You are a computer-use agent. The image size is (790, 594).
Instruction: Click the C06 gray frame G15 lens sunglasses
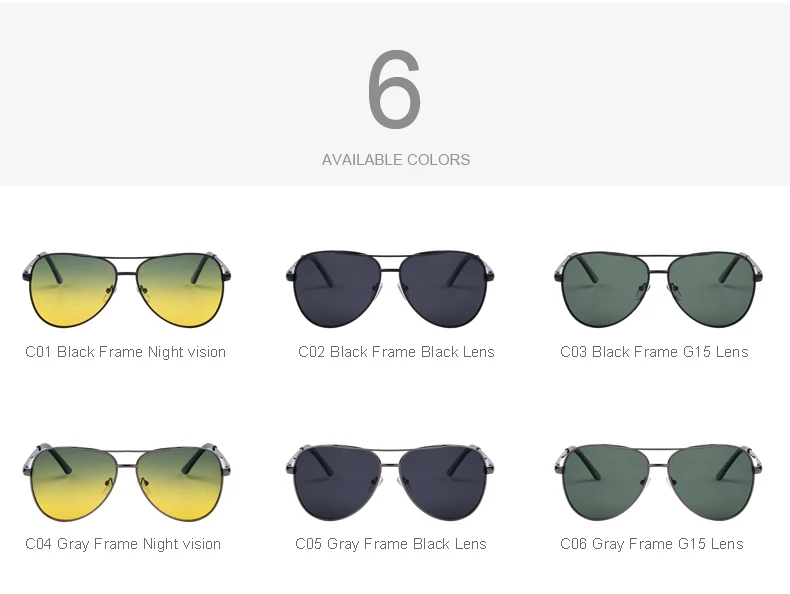click(x=659, y=482)
